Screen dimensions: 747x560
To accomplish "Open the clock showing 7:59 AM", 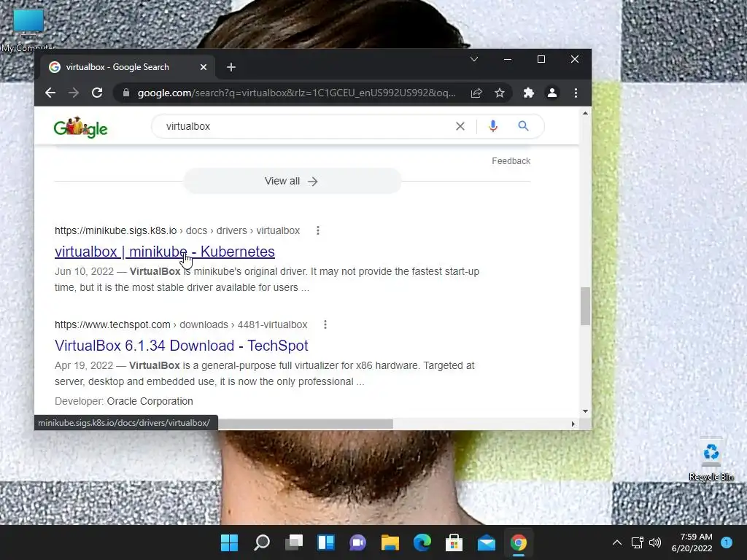I will point(692,542).
